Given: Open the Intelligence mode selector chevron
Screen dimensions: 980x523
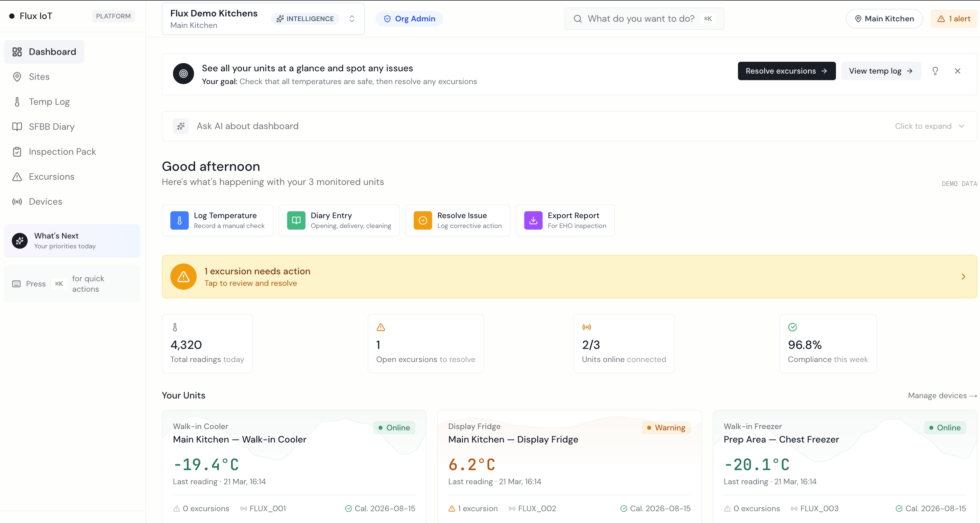Looking at the screenshot, I should click(352, 18).
